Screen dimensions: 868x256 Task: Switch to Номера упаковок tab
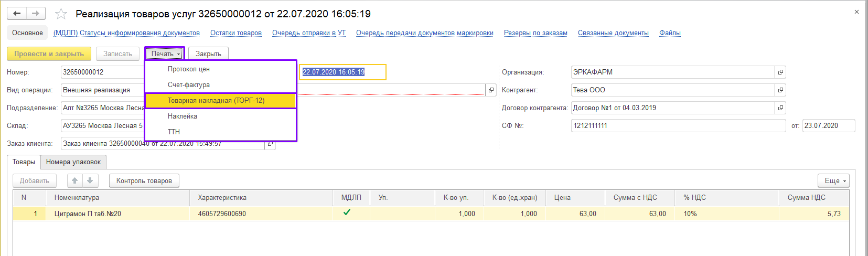(x=73, y=162)
